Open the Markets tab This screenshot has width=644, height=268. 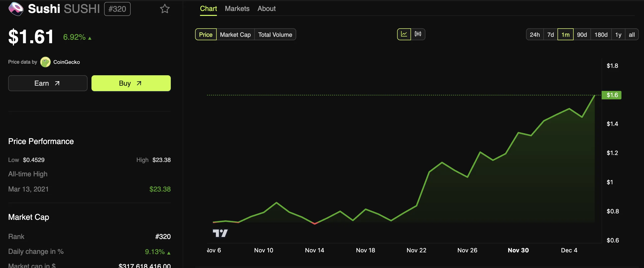click(237, 8)
